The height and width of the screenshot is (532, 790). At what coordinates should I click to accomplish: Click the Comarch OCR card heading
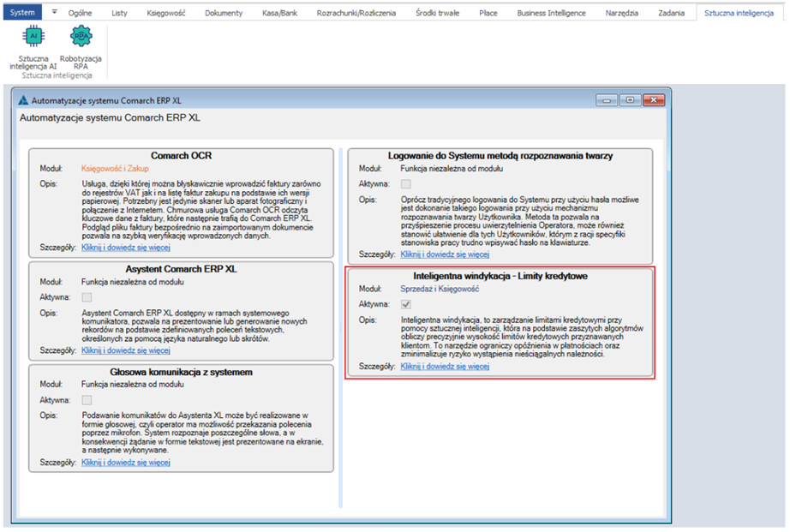(x=182, y=156)
